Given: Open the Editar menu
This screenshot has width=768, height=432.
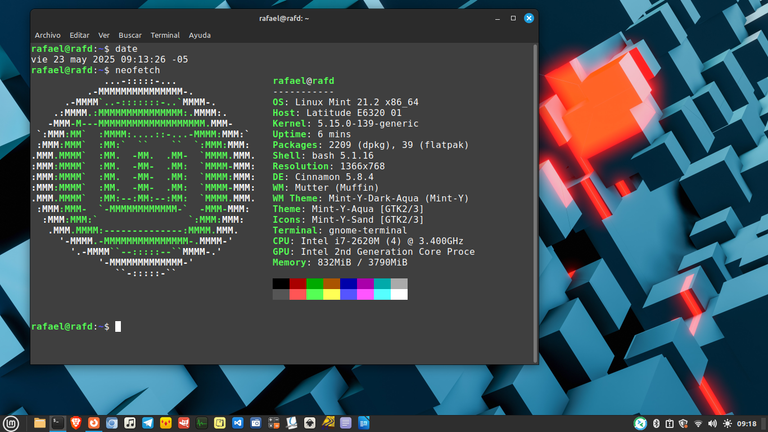Looking at the screenshot, I should click(x=79, y=35).
